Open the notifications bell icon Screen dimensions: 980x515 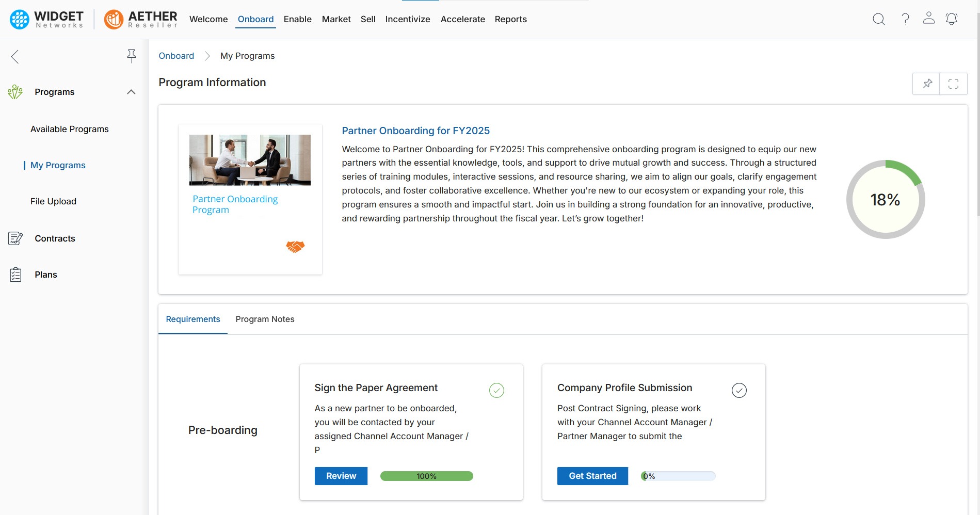952,19
